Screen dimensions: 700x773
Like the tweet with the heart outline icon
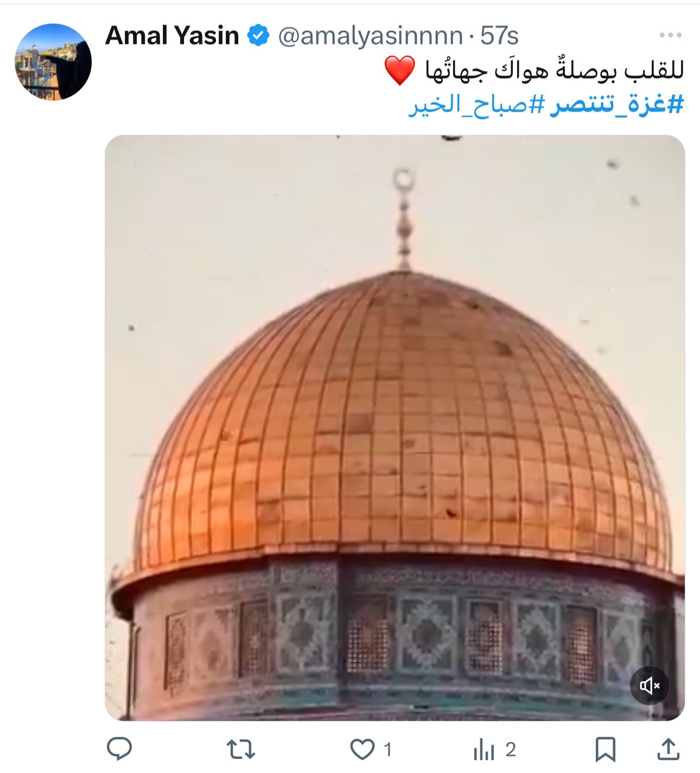pyautogui.click(x=362, y=750)
